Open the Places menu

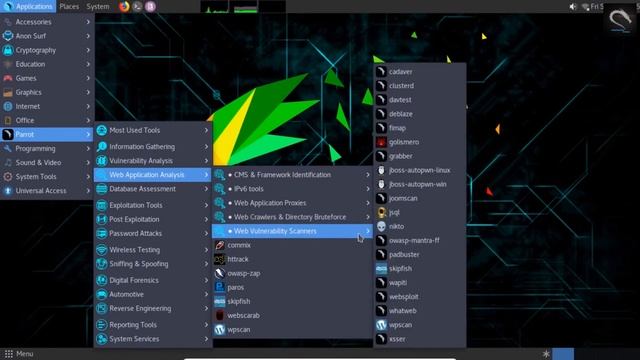coord(69,6)
